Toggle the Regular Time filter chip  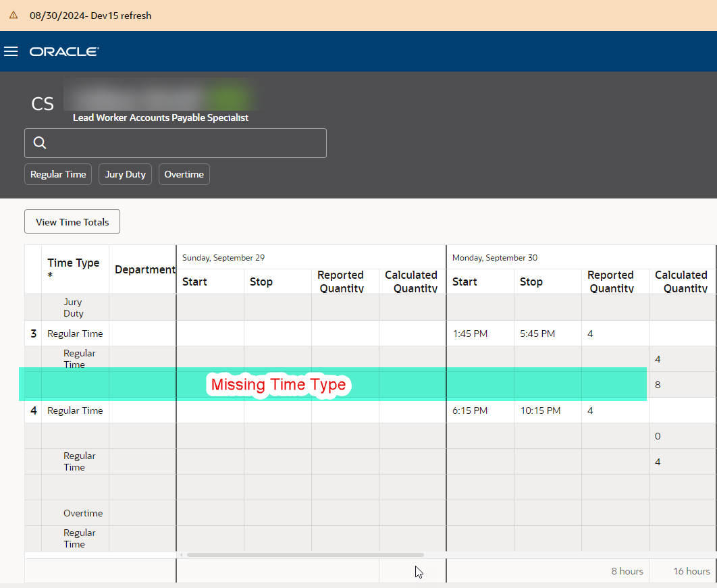pyautogui.click(x=57, y=174)
